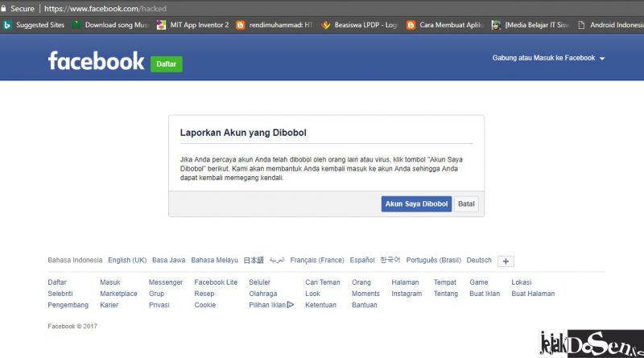Open the Download song Mus bookmark
Screen dimensions: 644x358
(109, 25)
